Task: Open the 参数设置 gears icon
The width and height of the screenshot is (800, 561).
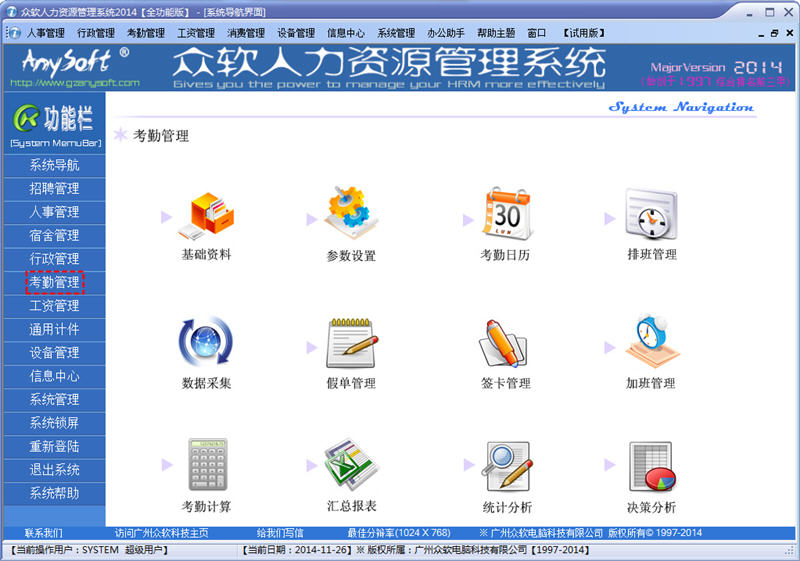Action: 351,212
